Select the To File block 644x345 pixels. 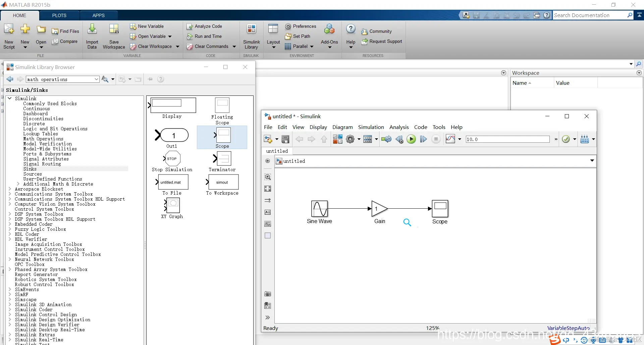pyautogui.click(x=172, y=185)
